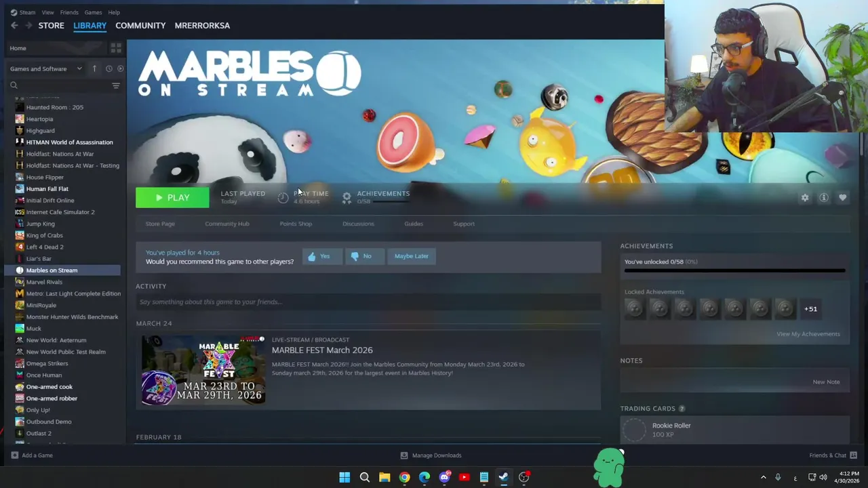Open the MRERRORKSA profile tab
Image resolution: width=868 pixels, height=488 pixels.
pyautogui.click(x=202, y=25)
